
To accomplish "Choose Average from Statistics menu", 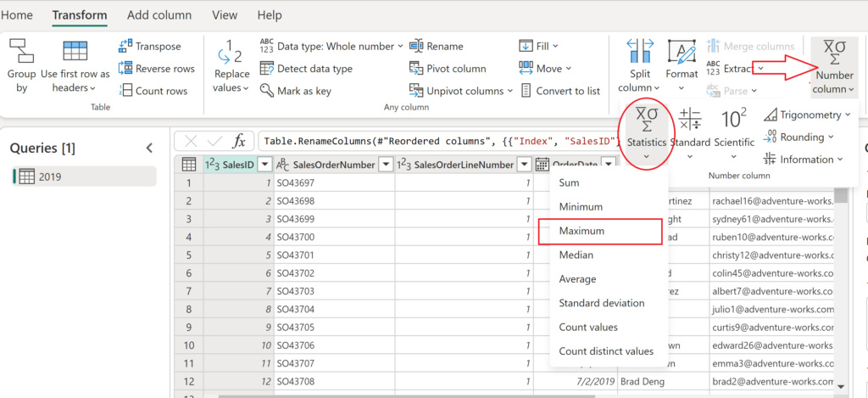I will pos(609,279).
